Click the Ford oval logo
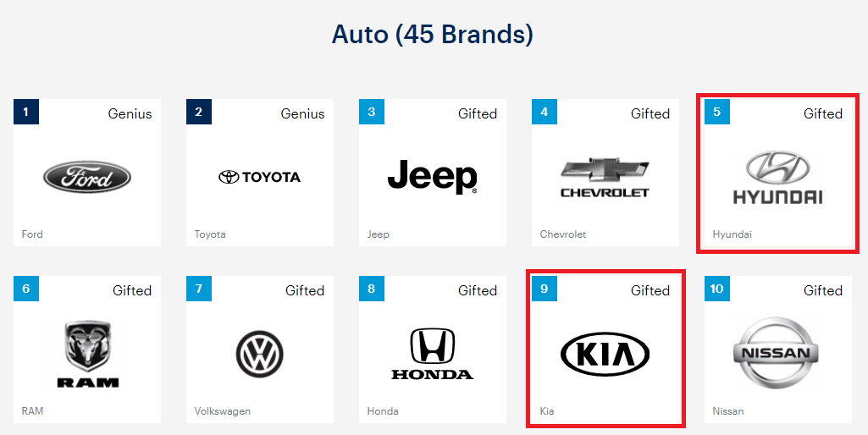Viewport: 868px width, 435px height. (87, 177)
